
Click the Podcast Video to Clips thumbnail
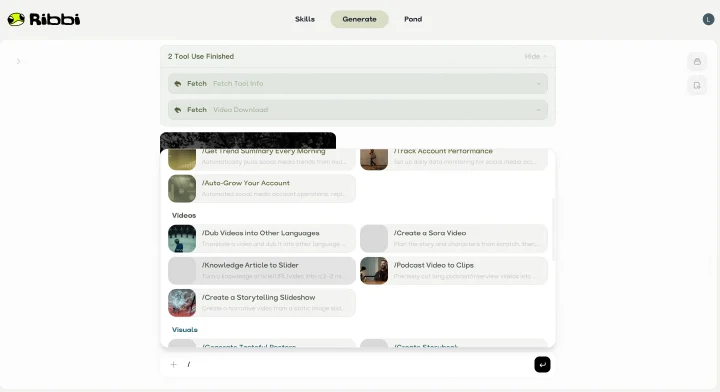pos(374,270)
